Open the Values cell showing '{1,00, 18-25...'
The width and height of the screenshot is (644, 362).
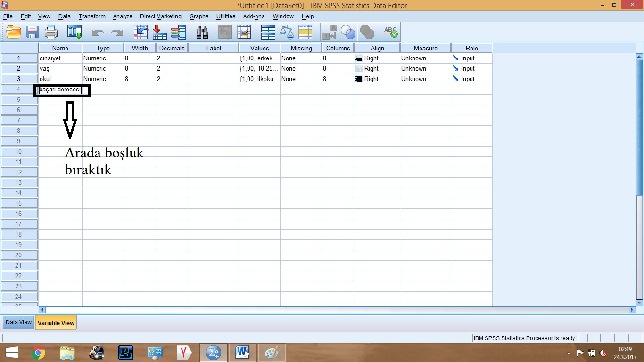point(259,69)
